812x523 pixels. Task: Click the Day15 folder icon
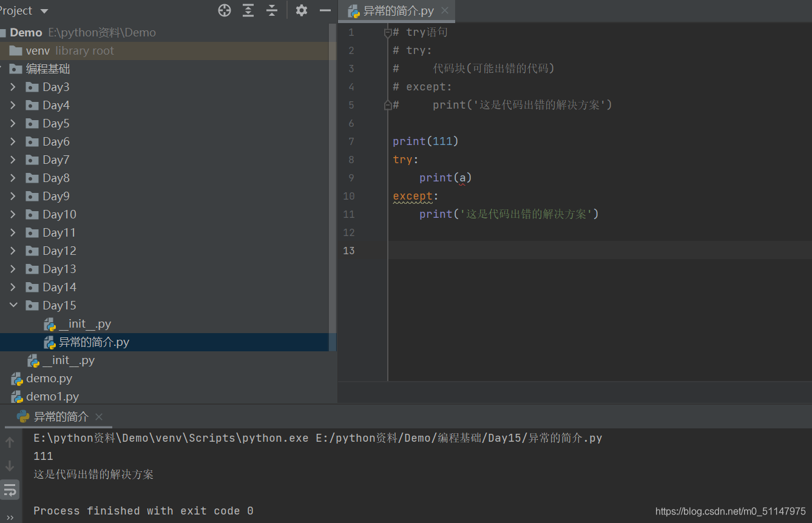pyautogui.click(x=32, y=306)
